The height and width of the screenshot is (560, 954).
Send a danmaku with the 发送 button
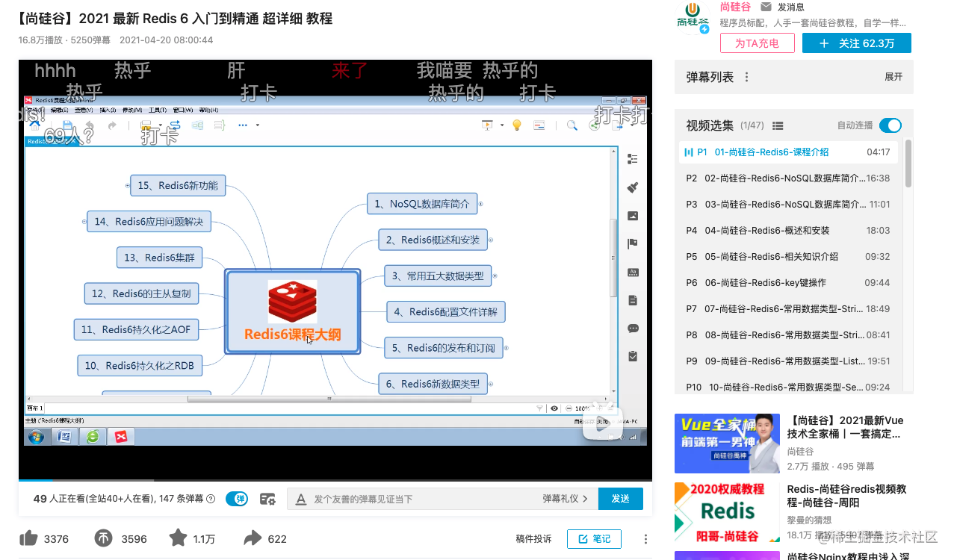click(x=620, y=498)
